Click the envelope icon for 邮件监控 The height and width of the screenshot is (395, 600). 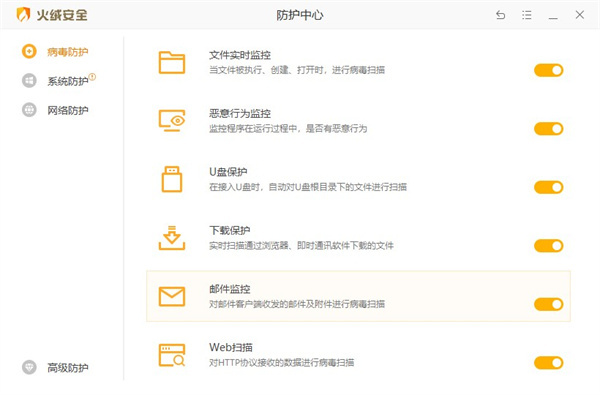click(172, 296)
